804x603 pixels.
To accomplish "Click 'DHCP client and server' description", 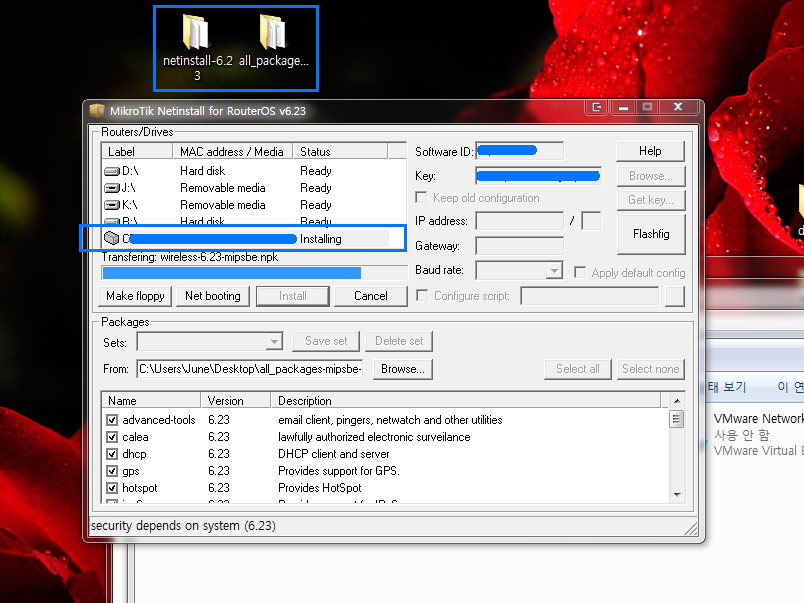I will [334, 454].
